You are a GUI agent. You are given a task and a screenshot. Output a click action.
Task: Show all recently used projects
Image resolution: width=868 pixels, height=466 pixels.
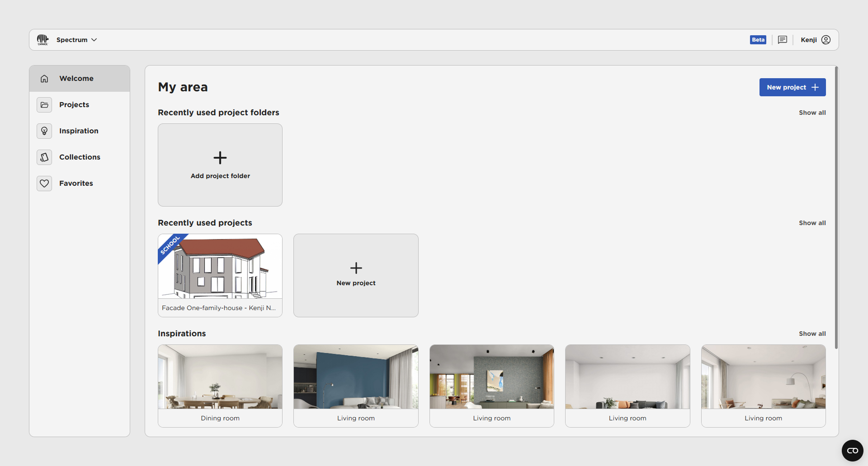click(x=812, y=222)
